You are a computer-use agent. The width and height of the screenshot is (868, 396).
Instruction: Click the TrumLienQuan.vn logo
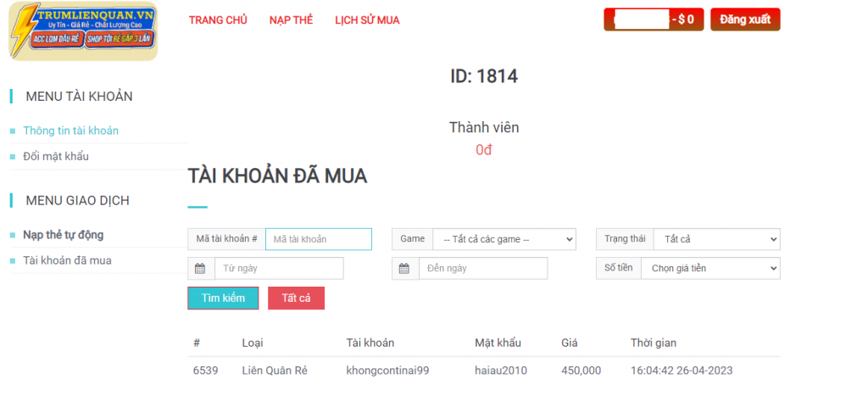point(83,31)
